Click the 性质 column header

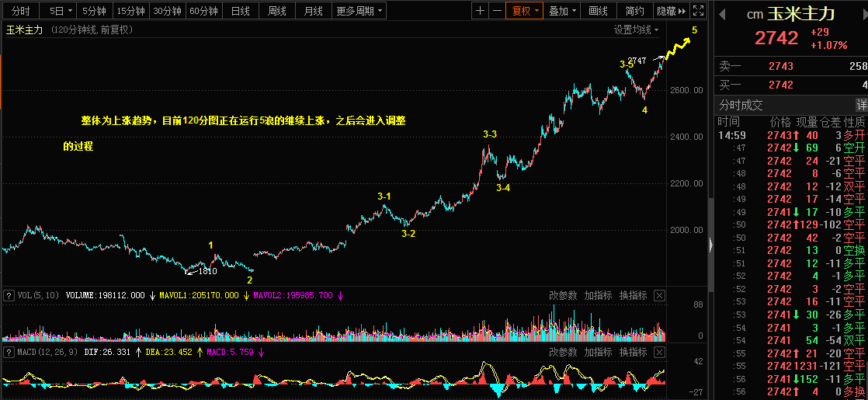[856, 122]
